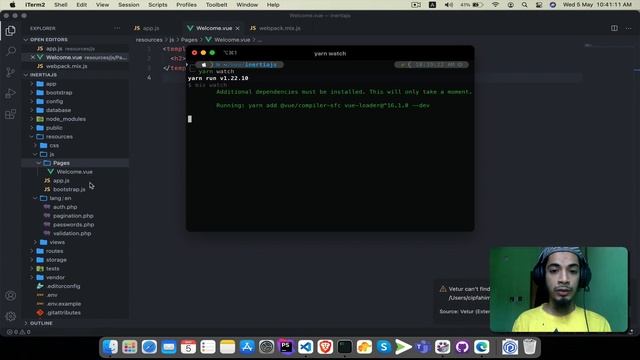Open the Shell menu

click(60, 5)
